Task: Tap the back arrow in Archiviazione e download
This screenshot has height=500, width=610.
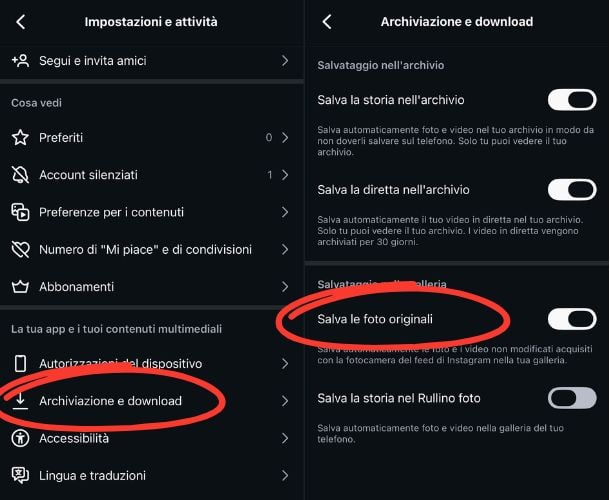Action: click(327, 21)
